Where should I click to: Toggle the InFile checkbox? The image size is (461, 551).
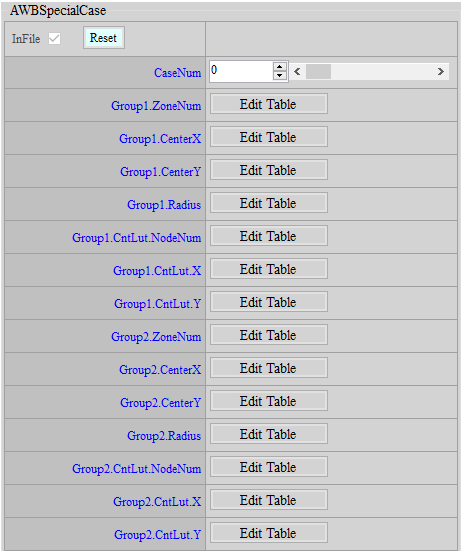point(54,38)
